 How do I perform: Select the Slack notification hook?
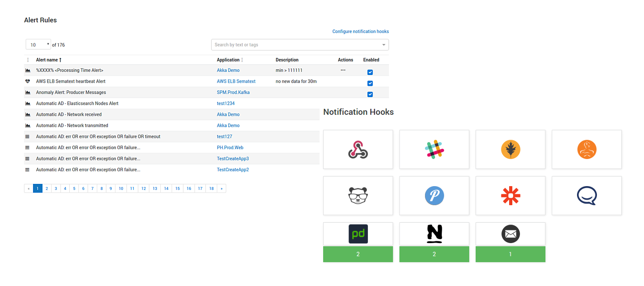434,150
